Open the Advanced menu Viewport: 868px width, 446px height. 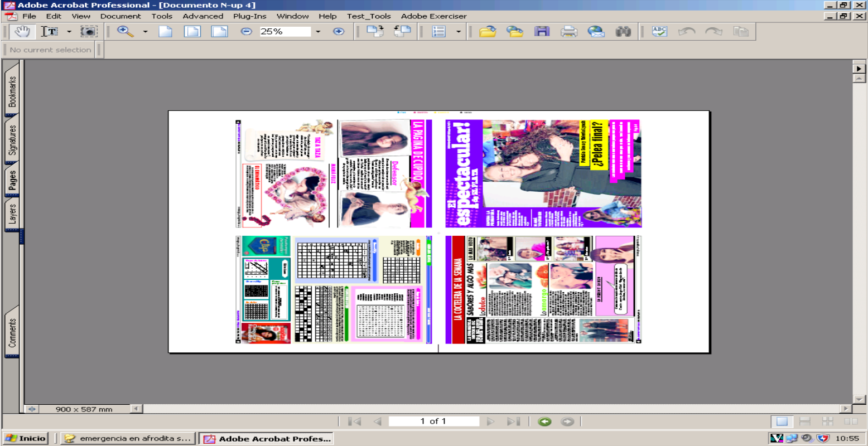tap(203, 16)
